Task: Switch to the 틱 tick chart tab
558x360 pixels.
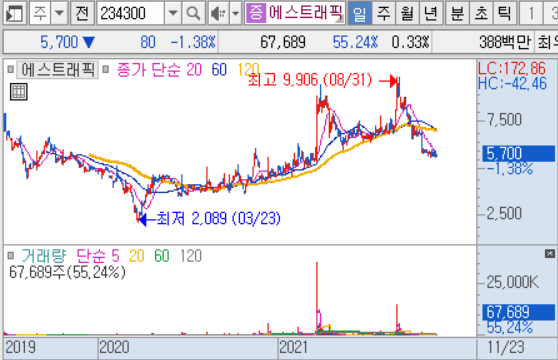Action: pos(505,14)
